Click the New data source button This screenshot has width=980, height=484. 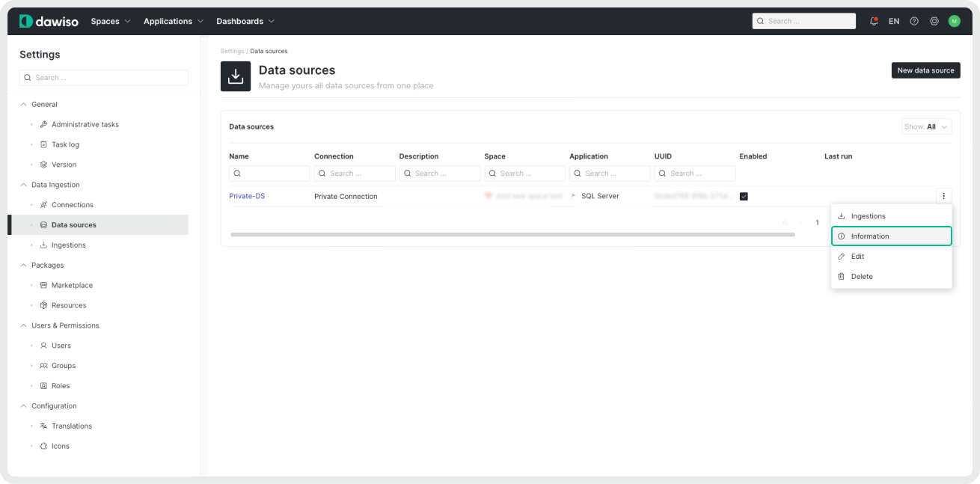(925, 70)
